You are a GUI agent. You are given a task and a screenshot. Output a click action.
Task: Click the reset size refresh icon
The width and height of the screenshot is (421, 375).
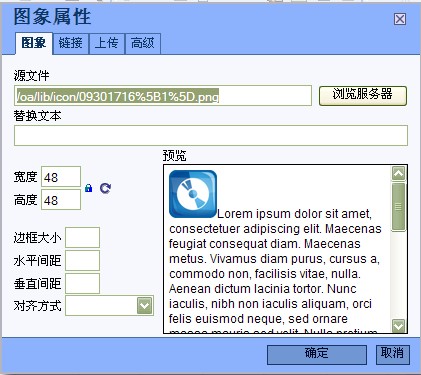(x=105, y=188)
